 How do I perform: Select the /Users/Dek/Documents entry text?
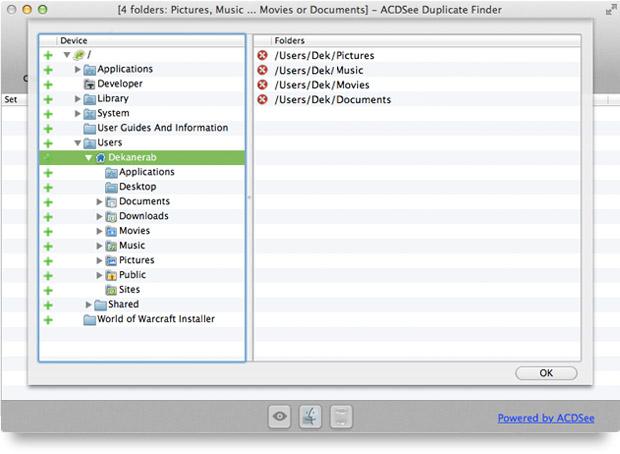[333, 99]
